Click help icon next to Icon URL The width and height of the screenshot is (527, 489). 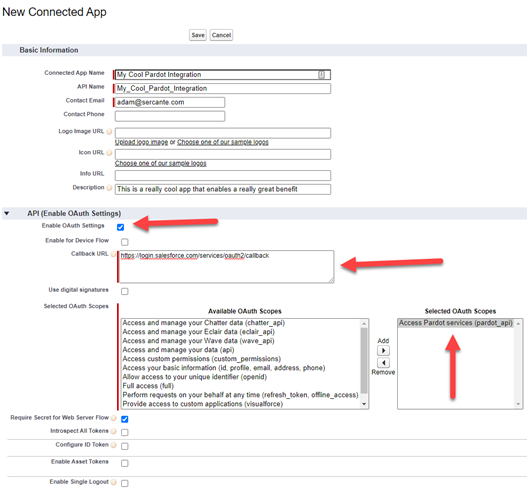pyautogui.click(x=109, y=153)
